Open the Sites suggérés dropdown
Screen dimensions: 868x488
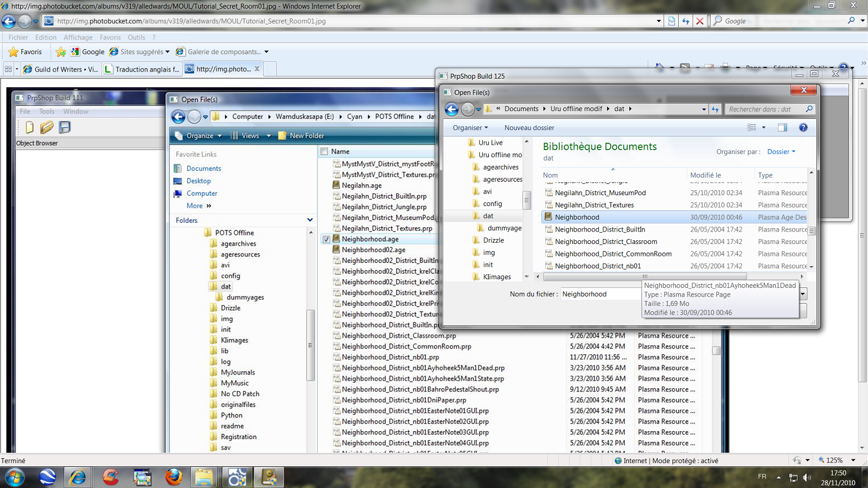(139, 52)
